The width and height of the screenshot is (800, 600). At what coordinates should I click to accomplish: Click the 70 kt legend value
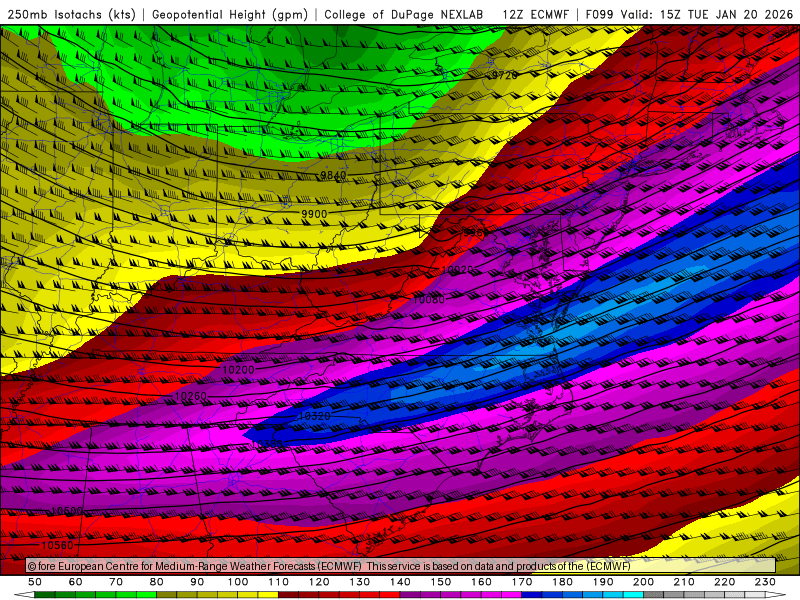(116, 582)
